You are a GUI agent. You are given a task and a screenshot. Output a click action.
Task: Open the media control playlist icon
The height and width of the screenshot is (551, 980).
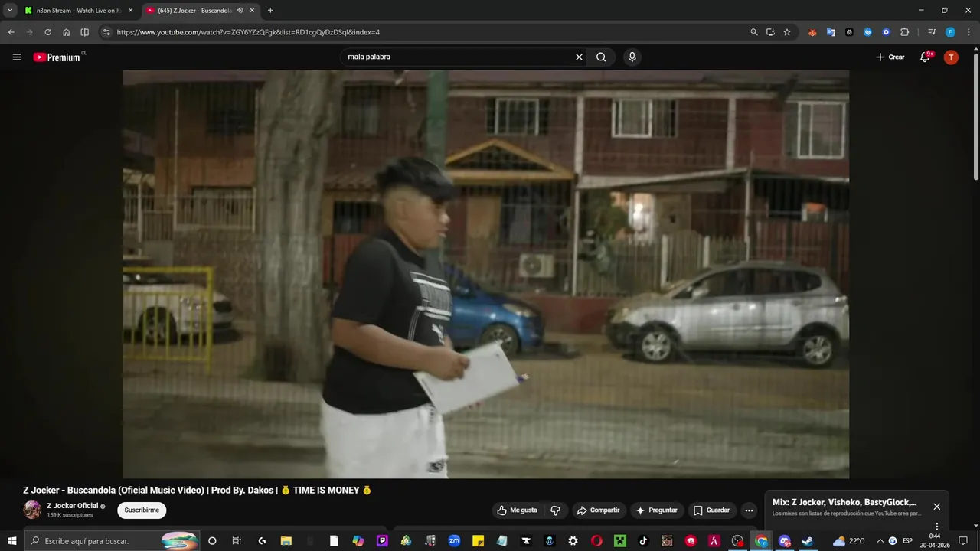tap(931, 32)
